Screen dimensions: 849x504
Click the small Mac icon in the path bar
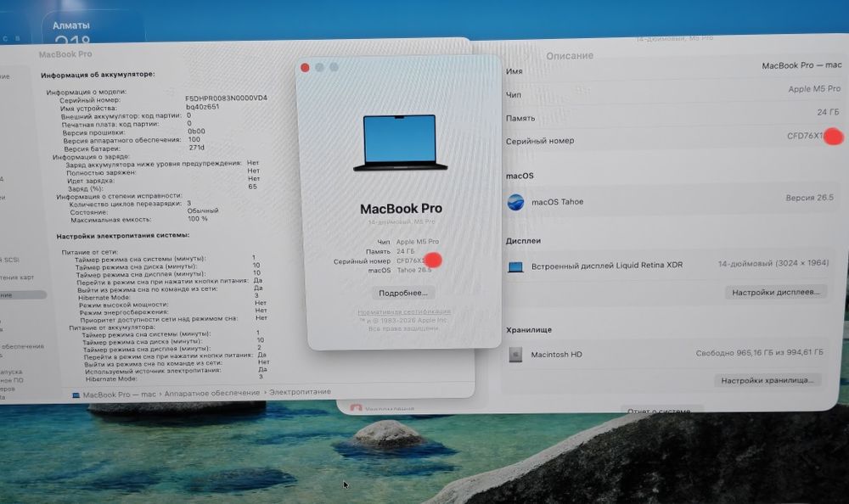point(76,395)
